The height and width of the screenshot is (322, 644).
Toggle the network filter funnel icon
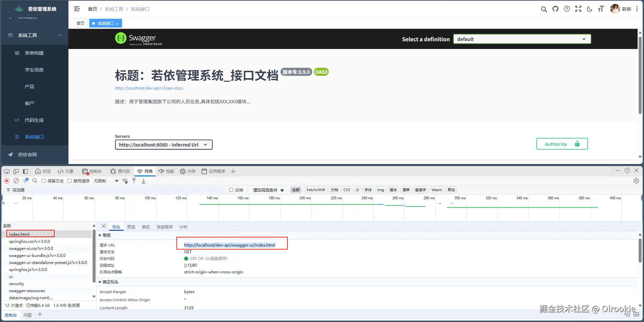tap(25, 181)
